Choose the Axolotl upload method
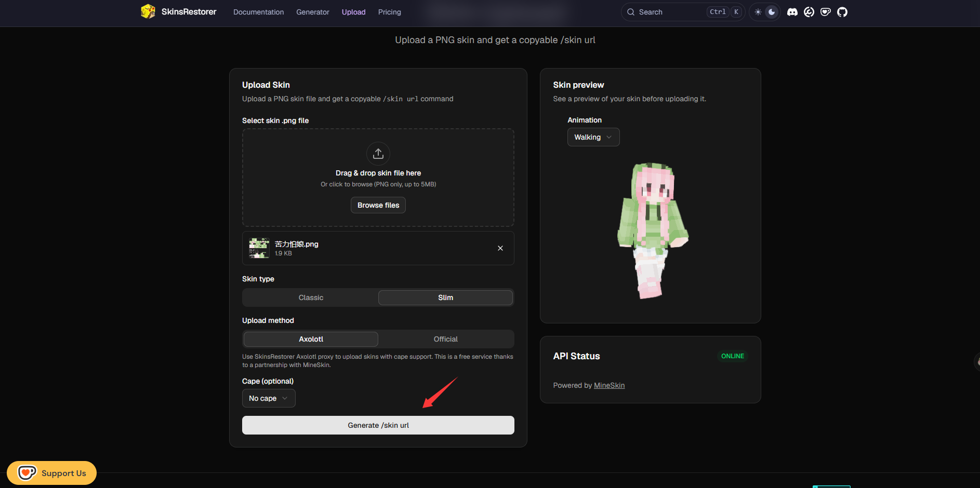980x488 pixels. coord(311,339)
